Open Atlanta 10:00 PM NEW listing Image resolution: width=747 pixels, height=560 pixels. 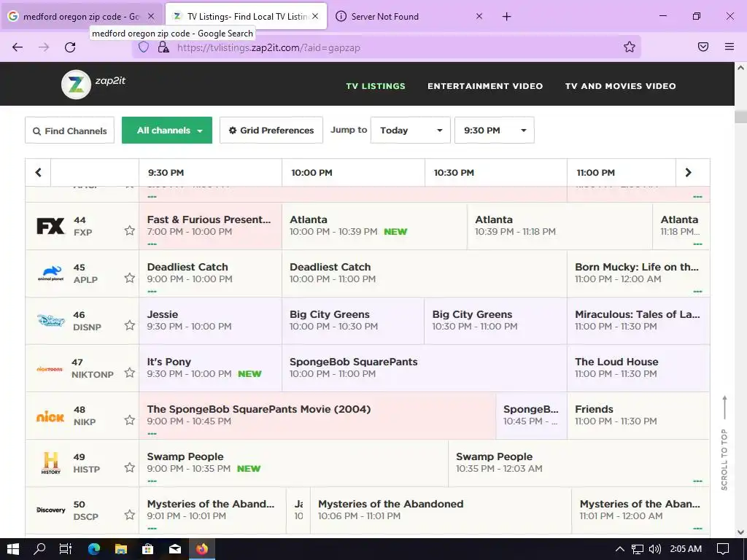[374, 226]
